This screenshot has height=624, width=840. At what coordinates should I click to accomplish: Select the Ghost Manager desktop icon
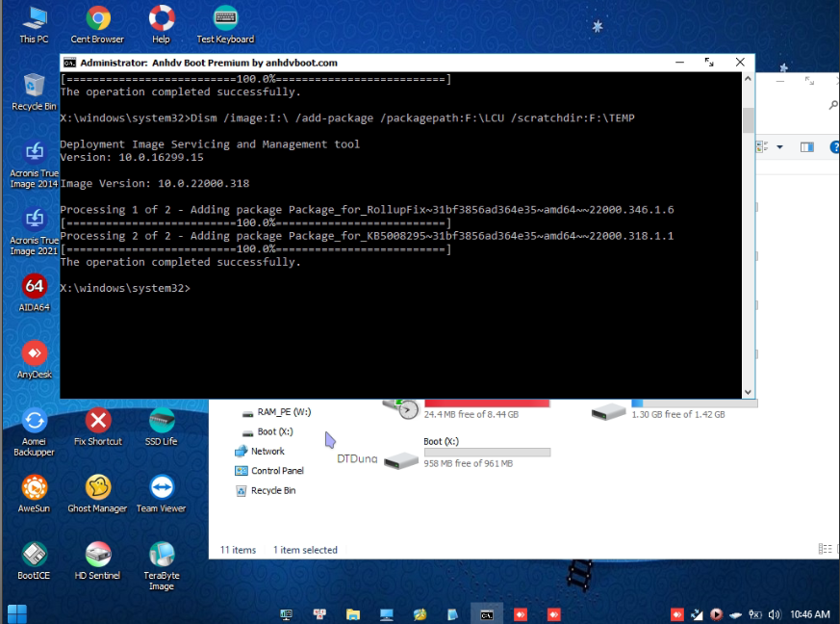click(x=97, y=494)
